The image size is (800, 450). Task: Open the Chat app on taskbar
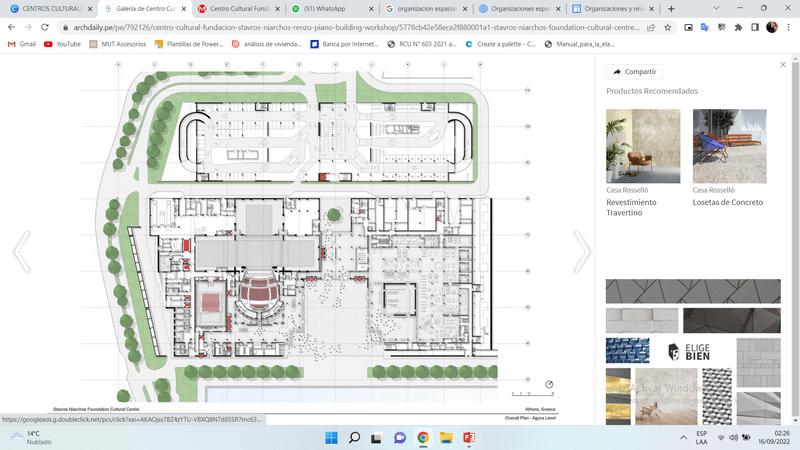tap(400, 438)
